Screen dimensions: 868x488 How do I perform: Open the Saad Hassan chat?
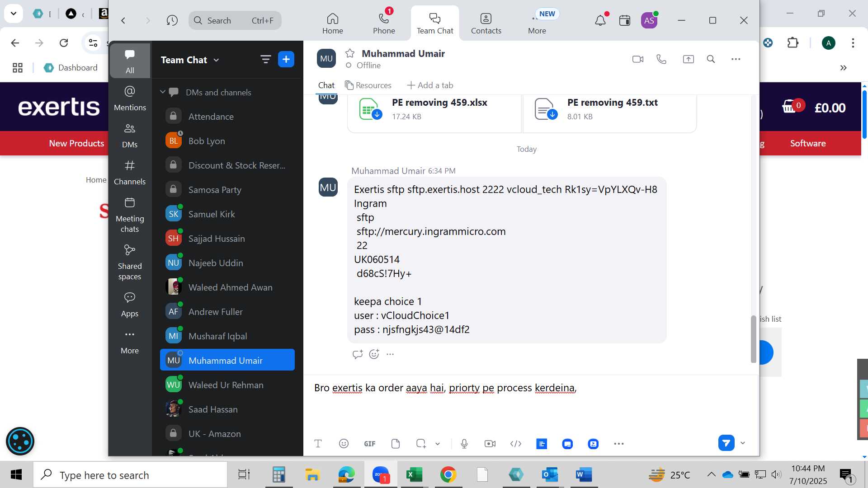click(227, 409)
